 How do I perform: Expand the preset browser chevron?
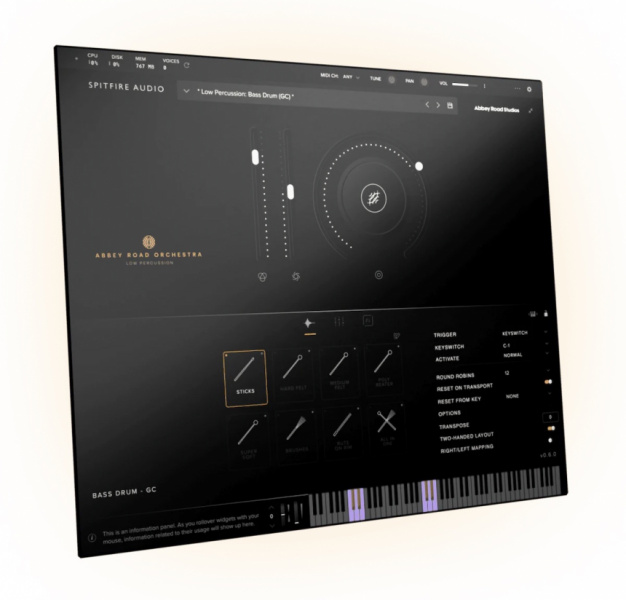pyautogui.click(x=186, y=91)
